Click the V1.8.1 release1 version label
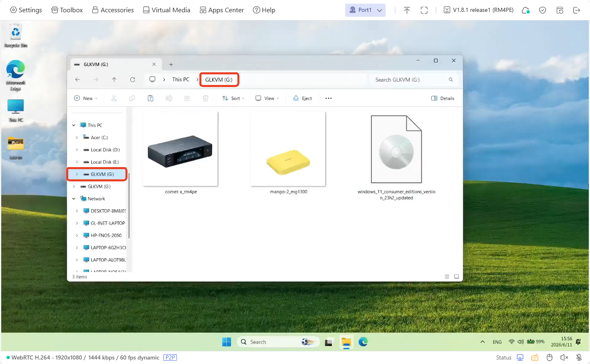The image size is (590, 364). 478,10
